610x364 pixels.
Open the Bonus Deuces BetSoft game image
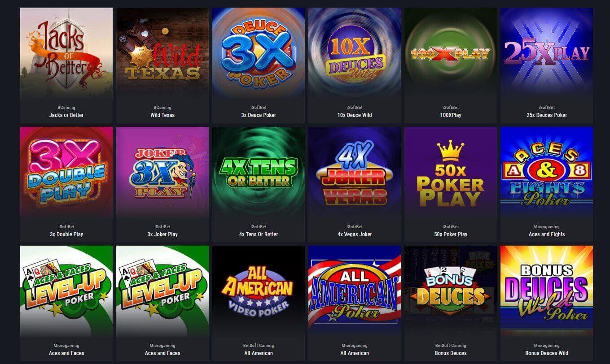[x=451, y=292]
